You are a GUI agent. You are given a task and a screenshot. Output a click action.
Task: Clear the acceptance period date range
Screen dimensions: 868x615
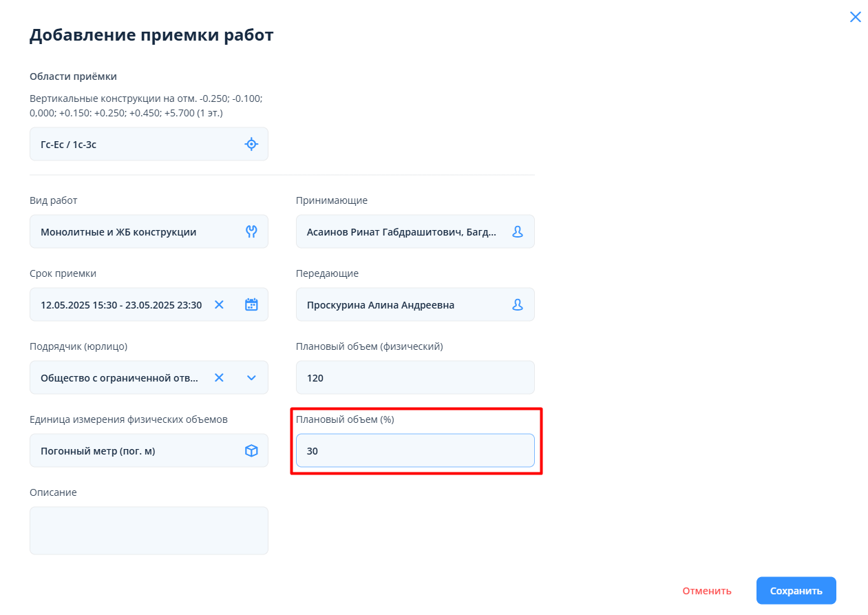point(219,304)
